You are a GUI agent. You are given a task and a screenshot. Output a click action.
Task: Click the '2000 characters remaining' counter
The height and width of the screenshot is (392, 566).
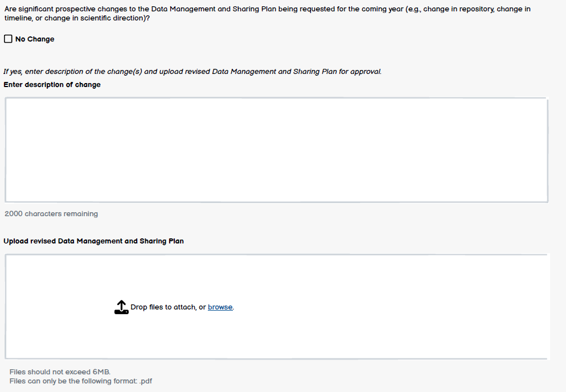click(51, 214)
